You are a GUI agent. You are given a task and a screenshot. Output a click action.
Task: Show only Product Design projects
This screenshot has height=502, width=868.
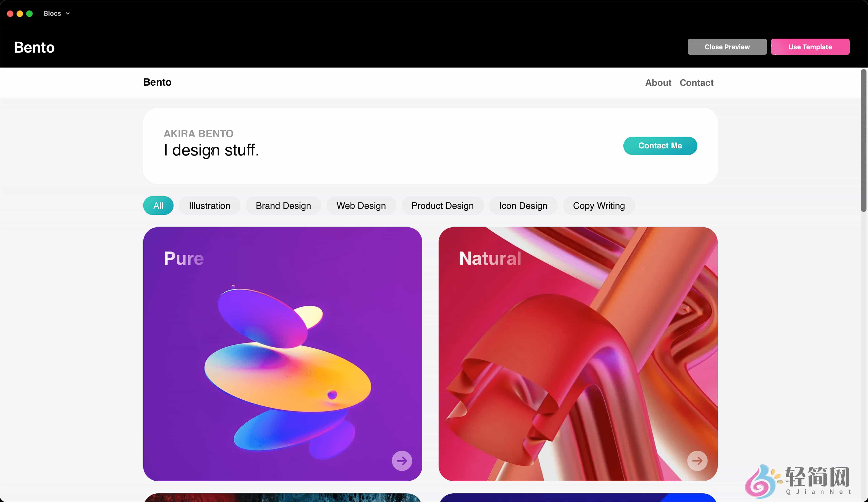442,206
